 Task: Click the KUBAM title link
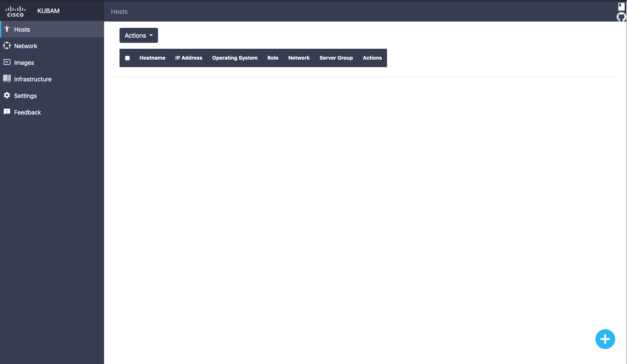tap(48, 11)
